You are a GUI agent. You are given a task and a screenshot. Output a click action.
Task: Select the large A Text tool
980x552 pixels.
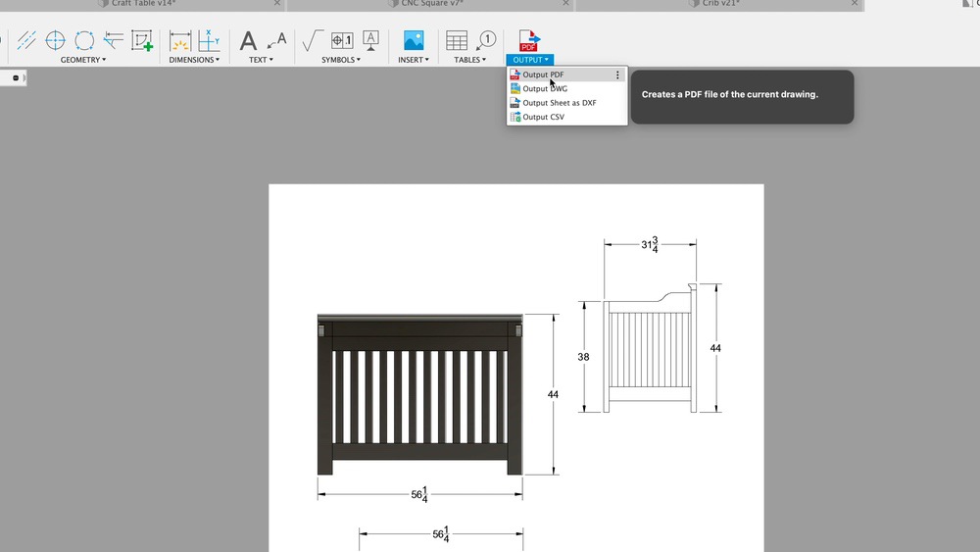pyautogui.click(x=248, y=41)
